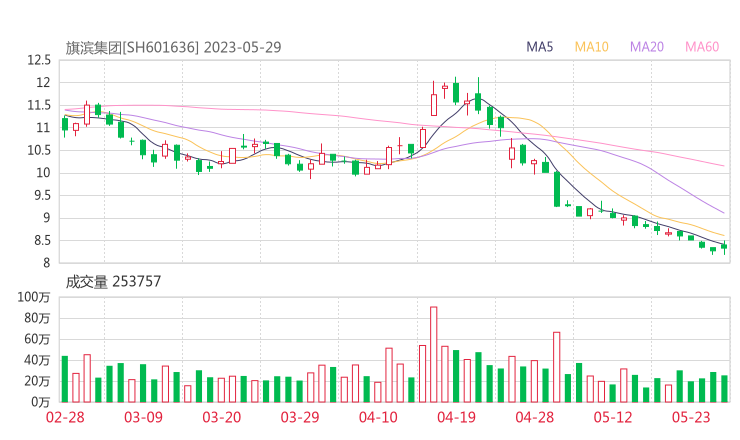Click the first green volume bar at 02-28
The image size is (740, 440).
(65, 379)
